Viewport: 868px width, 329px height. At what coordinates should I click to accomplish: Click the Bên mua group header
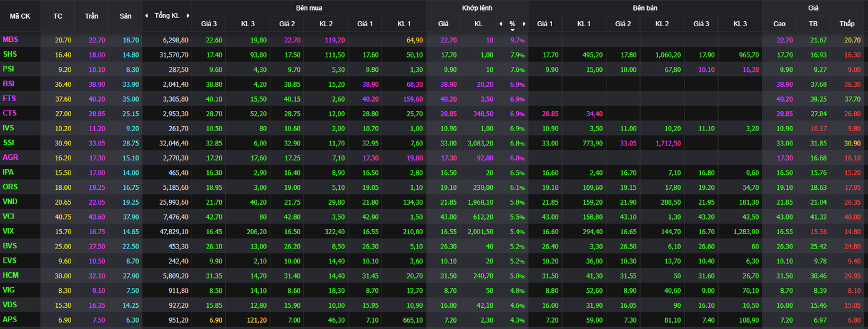click(309, 8)
